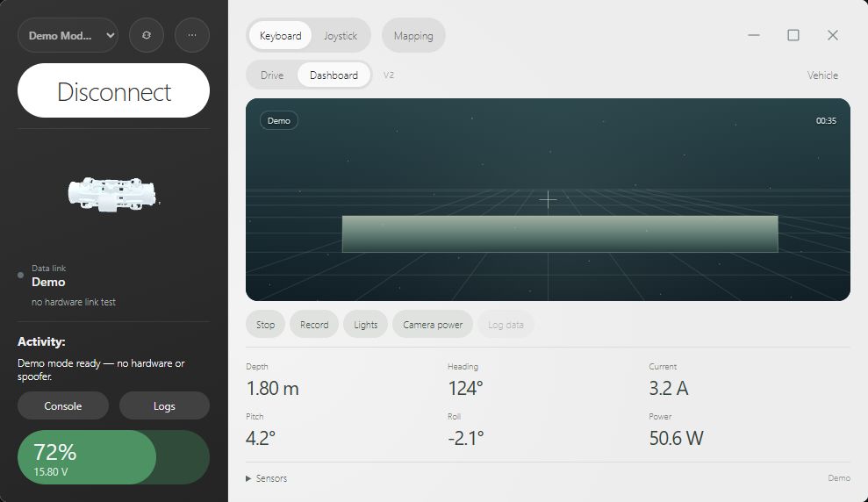Screen dimensions: 868x502
Task: Click the 00:35 timer on the feed
Action: click(826, 120)
